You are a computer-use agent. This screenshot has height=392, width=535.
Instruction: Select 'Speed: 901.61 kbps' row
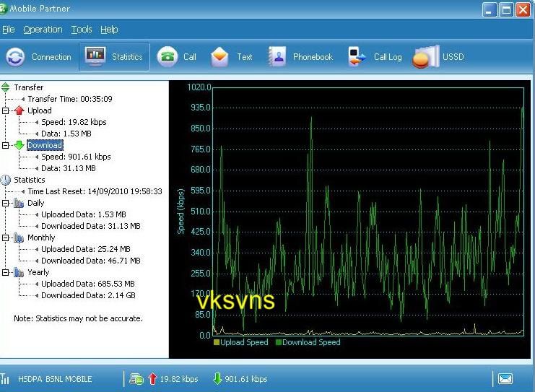[x=76, y=157]
